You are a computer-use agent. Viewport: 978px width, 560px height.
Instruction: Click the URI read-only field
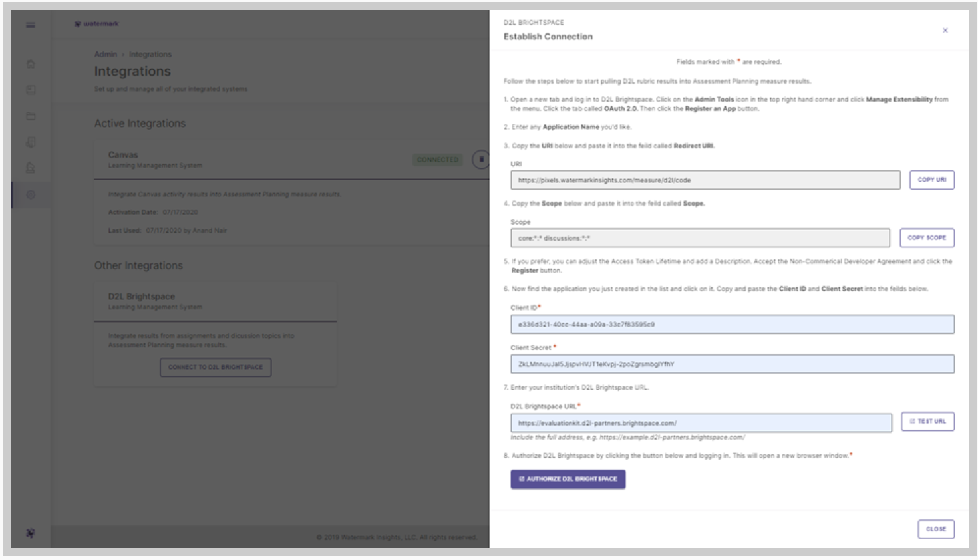pyautogui.click(x=705, y=180)
